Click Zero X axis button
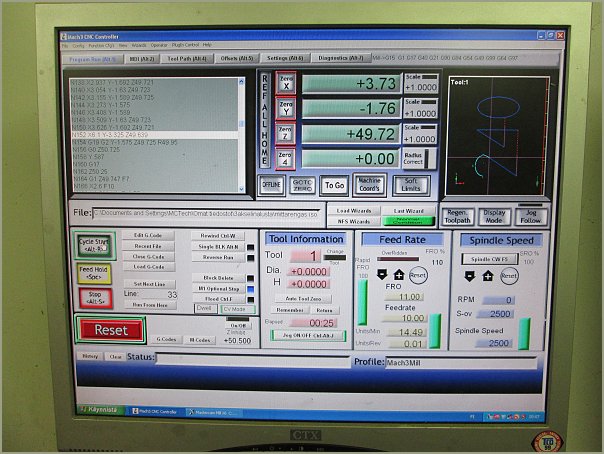Screen dimensions: 604x454 (285, 84)
